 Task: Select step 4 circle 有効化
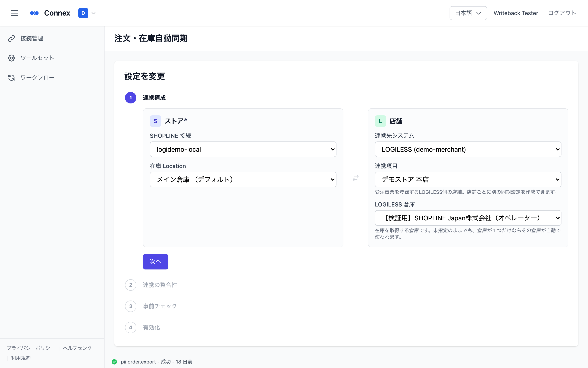pos(131,328)
